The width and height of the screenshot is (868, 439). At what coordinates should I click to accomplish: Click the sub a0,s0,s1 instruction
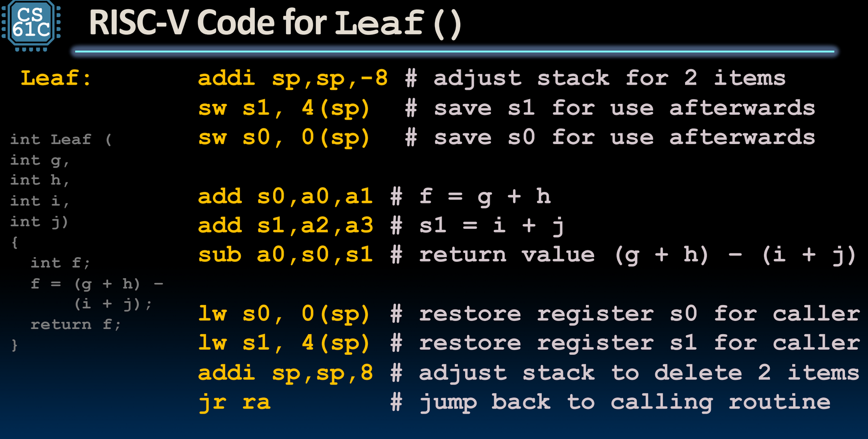(x=286, y=255)
